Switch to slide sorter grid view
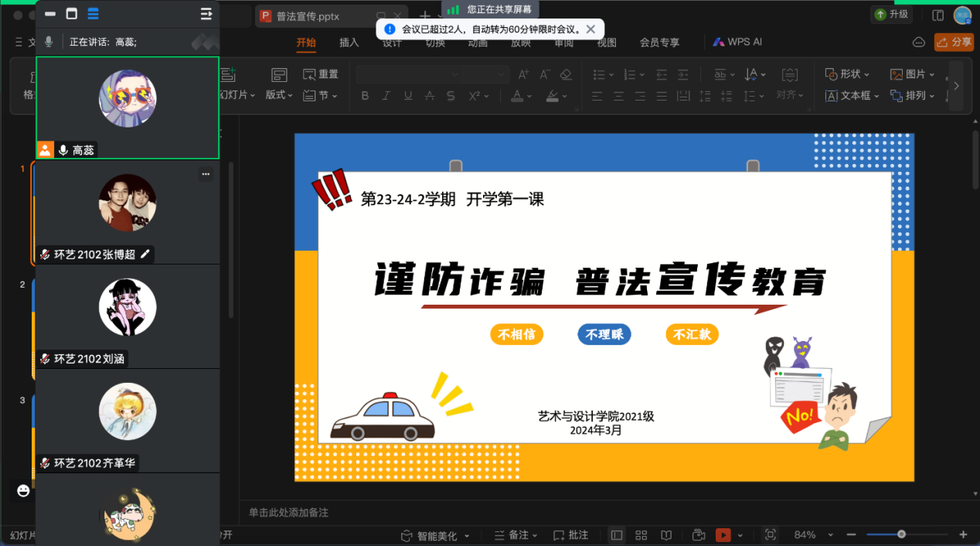 point(641,535)
